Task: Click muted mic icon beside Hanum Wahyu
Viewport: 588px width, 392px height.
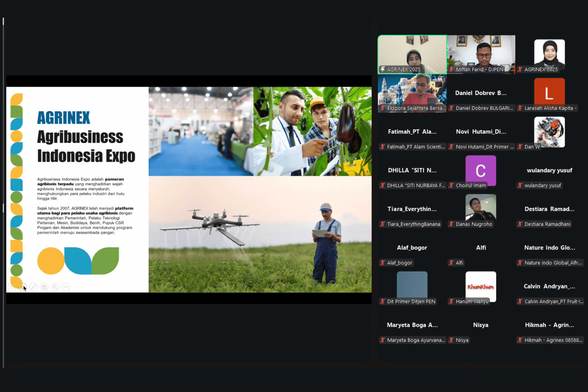Action: [451, 301]
